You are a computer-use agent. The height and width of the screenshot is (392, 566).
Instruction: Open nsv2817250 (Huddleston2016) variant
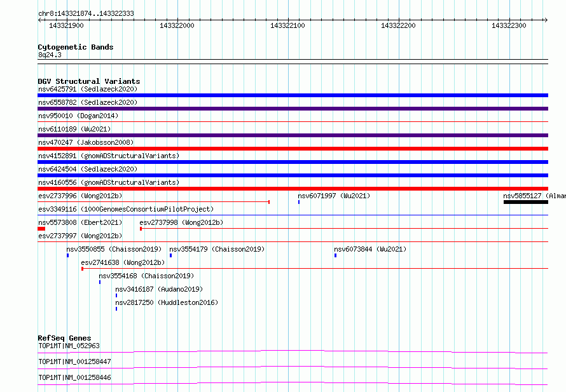tap(167, 302)
